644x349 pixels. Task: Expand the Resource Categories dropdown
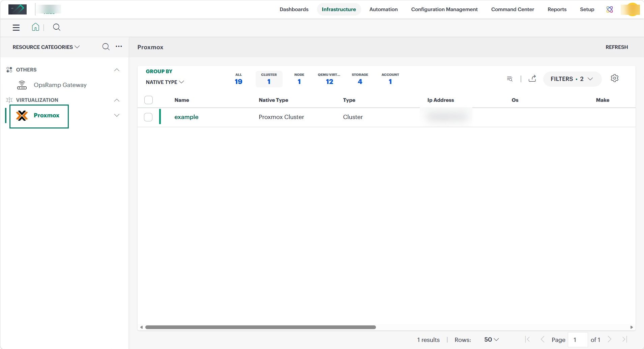pyautogui.click(x=46, y=47)
